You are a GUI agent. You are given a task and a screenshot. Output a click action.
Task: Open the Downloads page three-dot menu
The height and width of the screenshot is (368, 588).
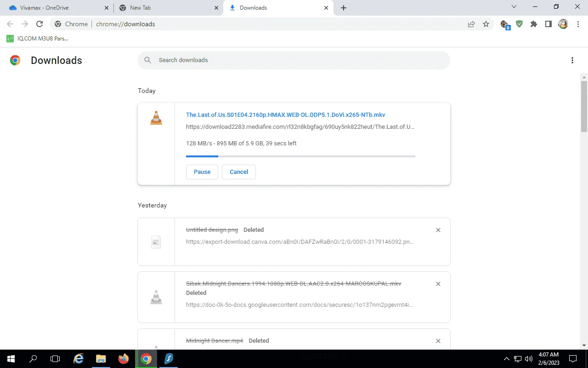[572, 60]
